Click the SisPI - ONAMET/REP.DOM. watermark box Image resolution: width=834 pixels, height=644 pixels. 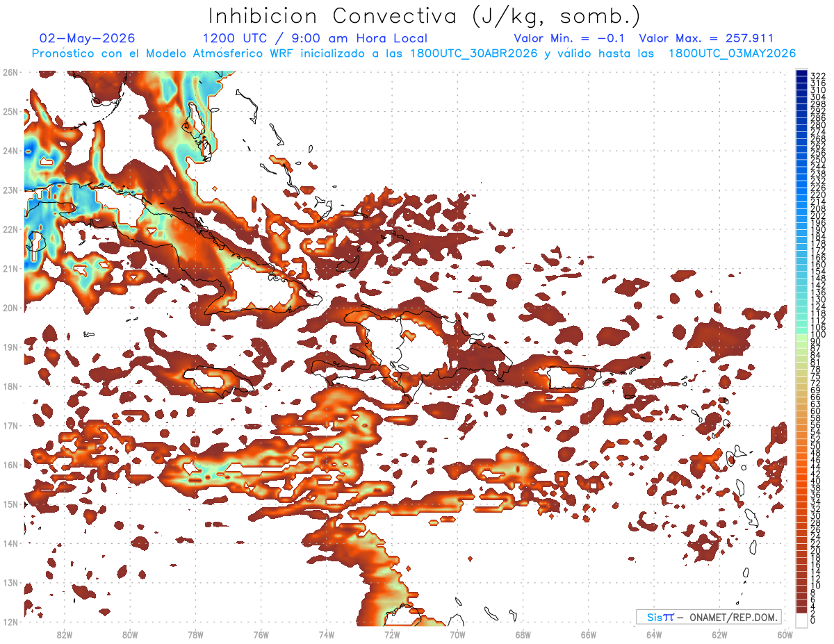click(x=709, y=617)
